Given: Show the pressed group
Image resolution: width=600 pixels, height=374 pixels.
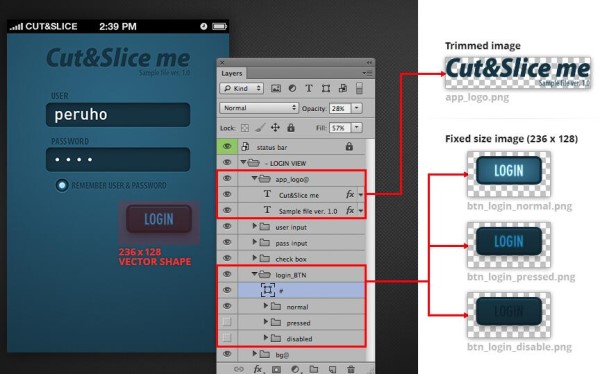Looking at the screenshot, I should (x=227, y=322).
